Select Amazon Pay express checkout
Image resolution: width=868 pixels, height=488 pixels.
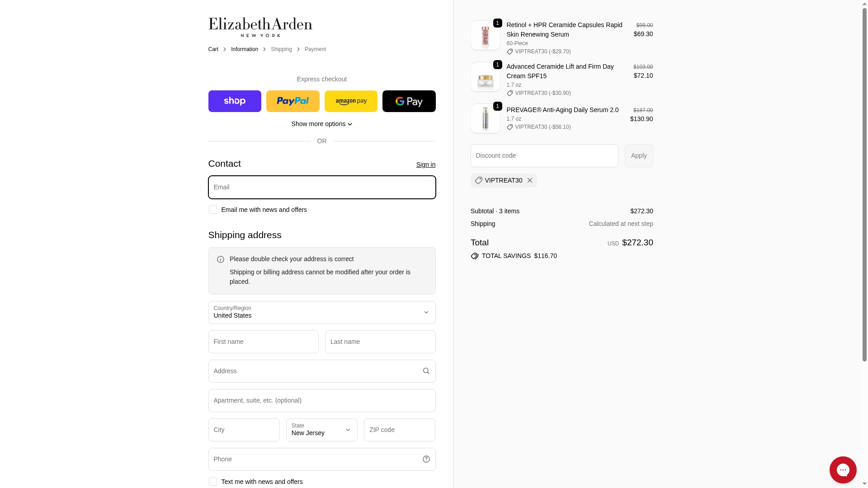pos(351,101)
